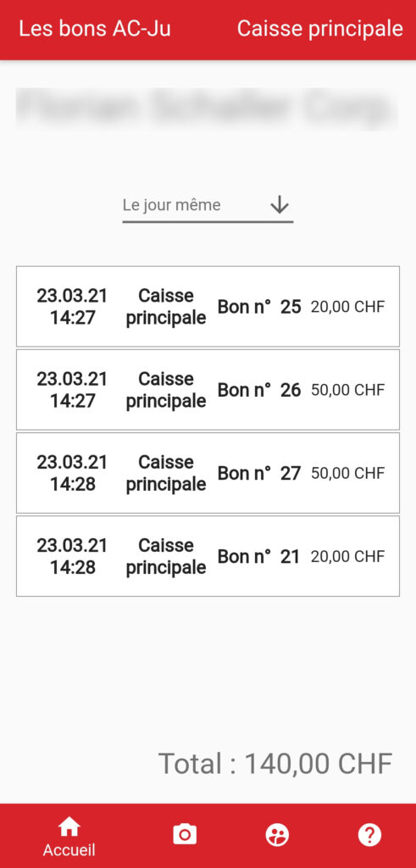
Task: Select the Bon n° 25 entry
Action: pos(208,307)
